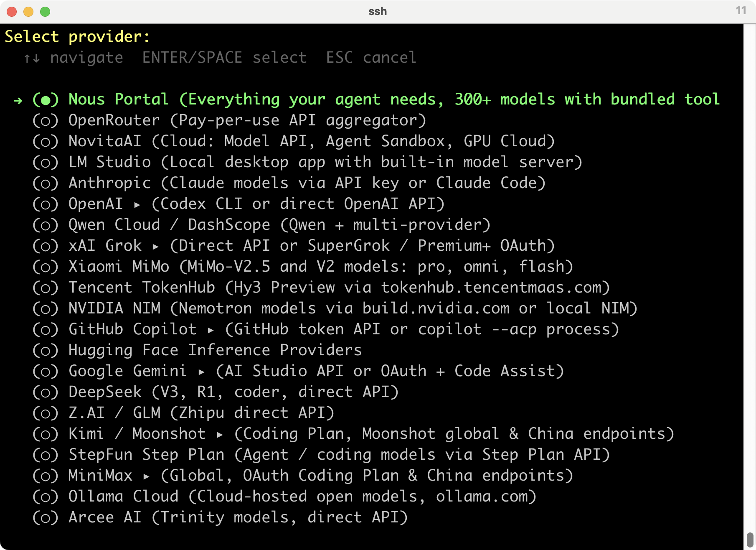Pick the LM Studio radio option
756x550 pixels.
coord(46,162)
